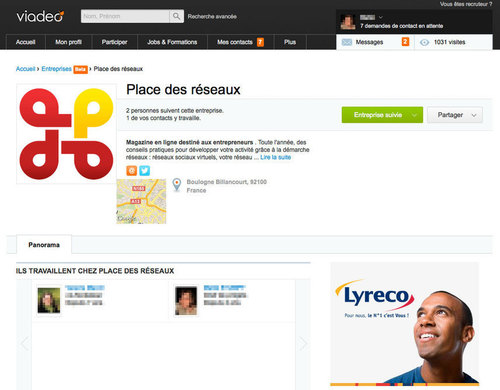Expand the Entreprise suivie dropdown arrow
This screenshot has width=500, height=390.
click(414, 115)
